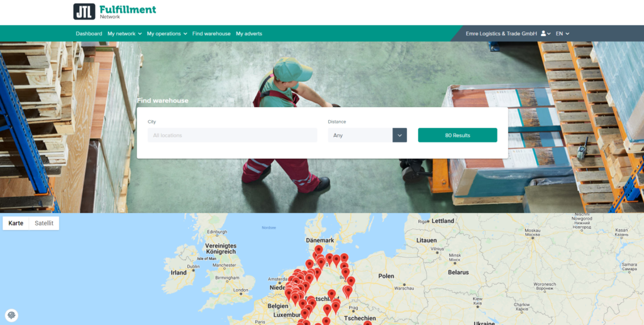The width and height of the screenshot is (644, 325).
Task: Click the Irland label on the map
Action: (179, 272)
